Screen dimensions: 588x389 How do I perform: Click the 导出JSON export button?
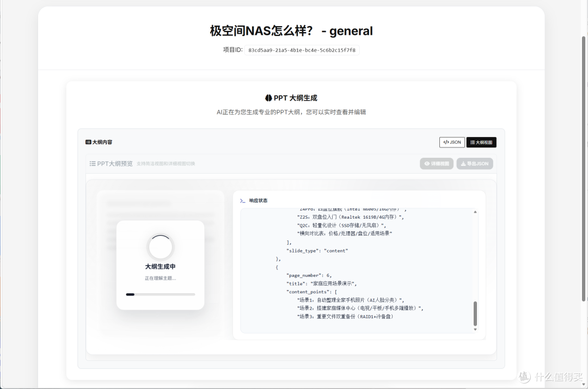point(474,164)
